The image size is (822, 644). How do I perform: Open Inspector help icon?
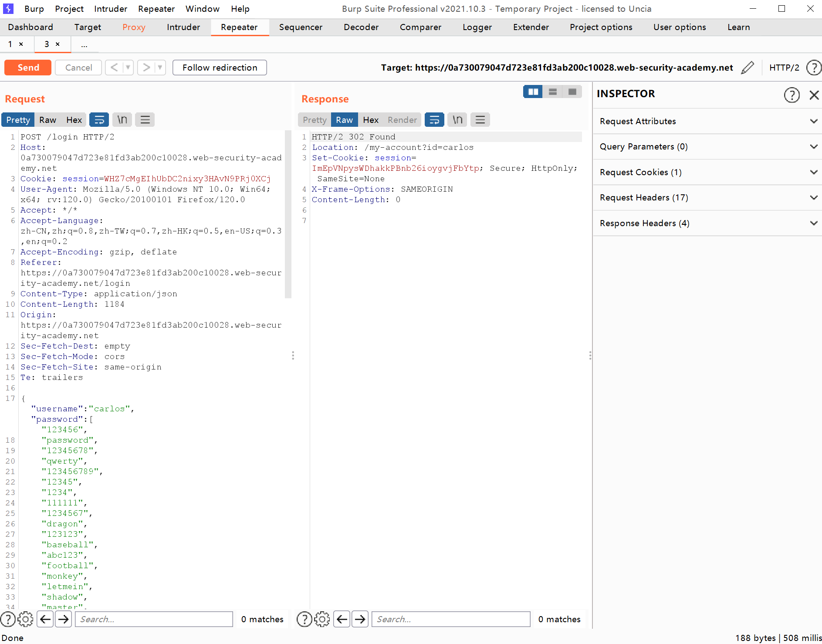tap(792, 95)
